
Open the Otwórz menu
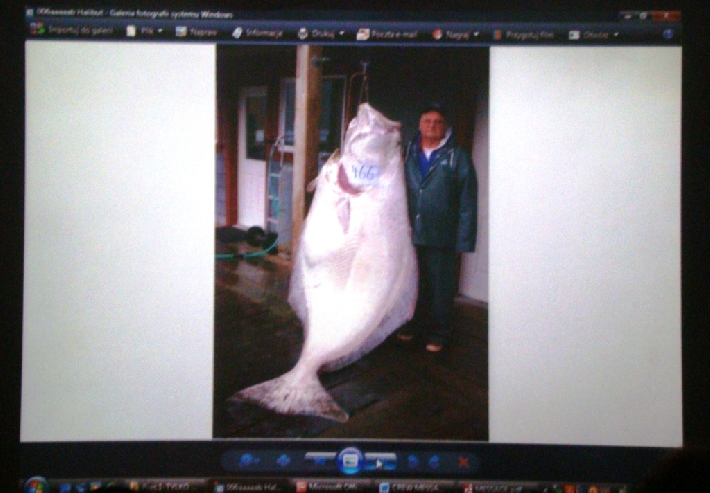pos(593,35)
